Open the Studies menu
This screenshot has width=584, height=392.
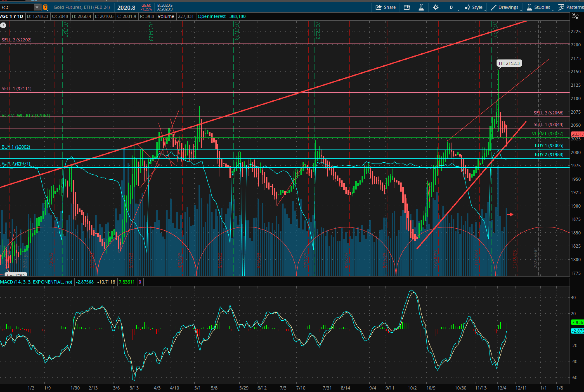538,7
